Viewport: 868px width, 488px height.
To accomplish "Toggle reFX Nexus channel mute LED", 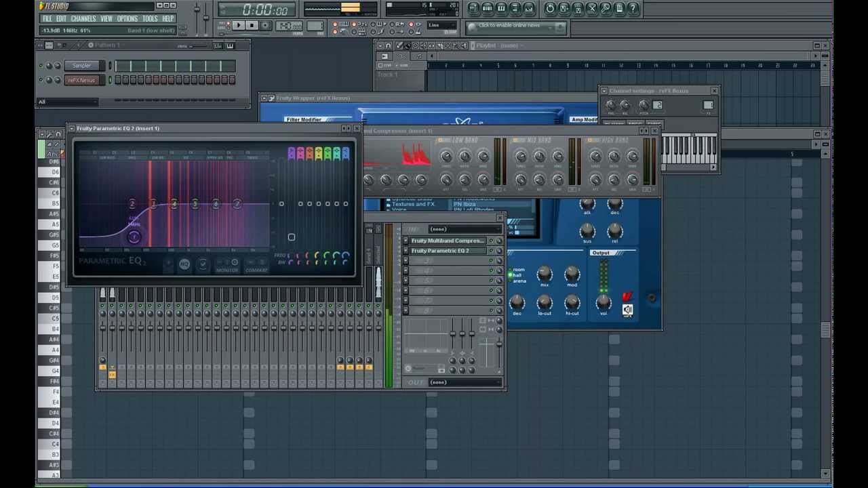I will 41,80.
